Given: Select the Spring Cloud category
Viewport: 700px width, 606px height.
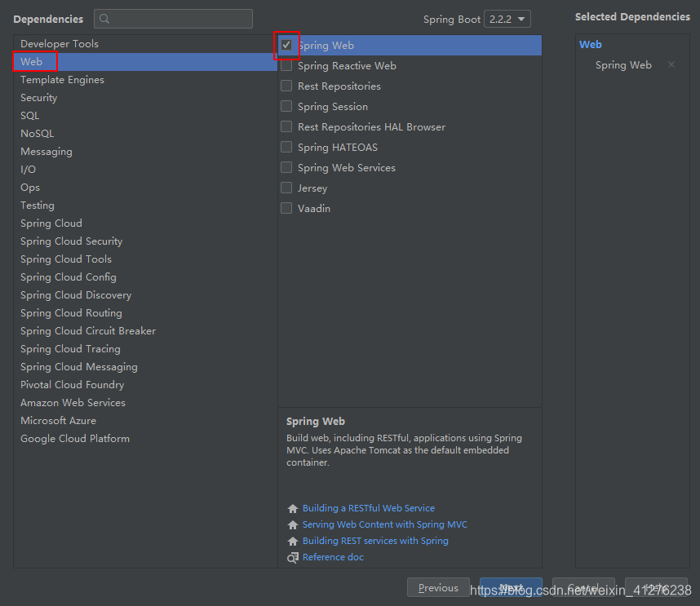Looking at the screenshot, I should click(145, 223).
